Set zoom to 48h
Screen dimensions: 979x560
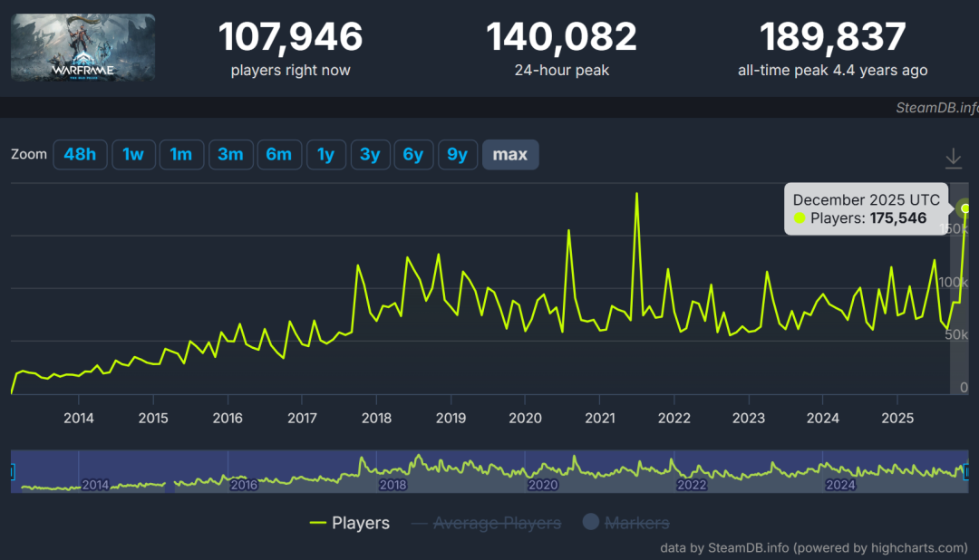coord(80,155)
